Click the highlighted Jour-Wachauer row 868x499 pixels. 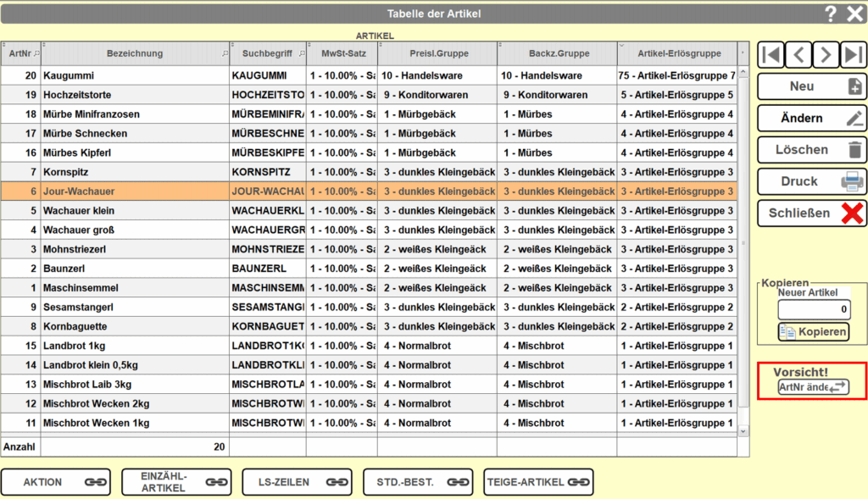(369, 191)
